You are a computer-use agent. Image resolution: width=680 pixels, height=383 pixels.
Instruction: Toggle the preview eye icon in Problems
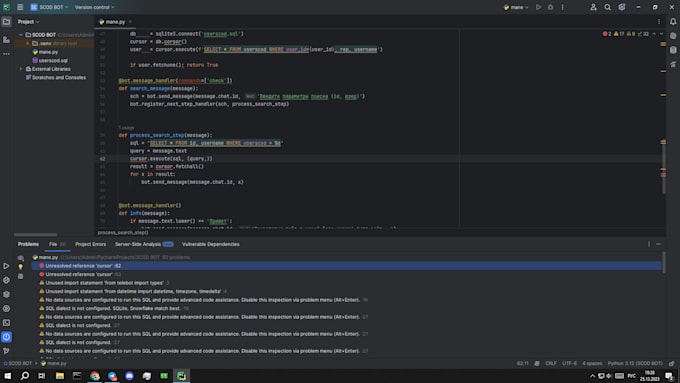coord(20,258)
